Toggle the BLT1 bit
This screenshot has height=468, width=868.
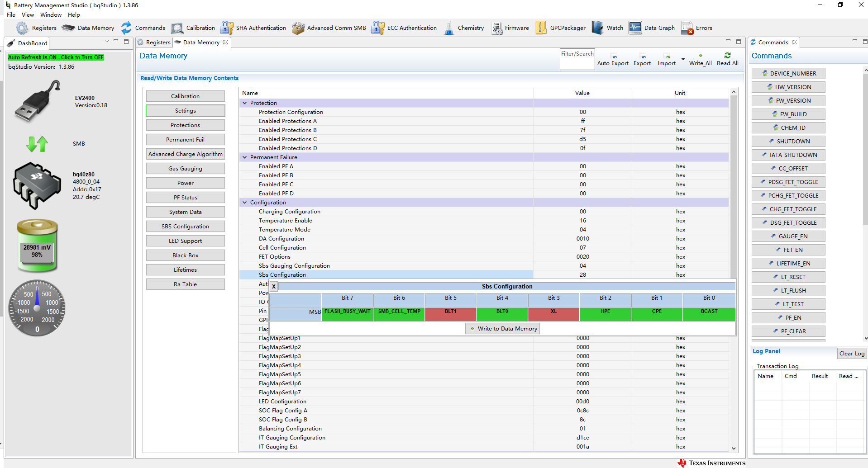[x=451, y=314]
